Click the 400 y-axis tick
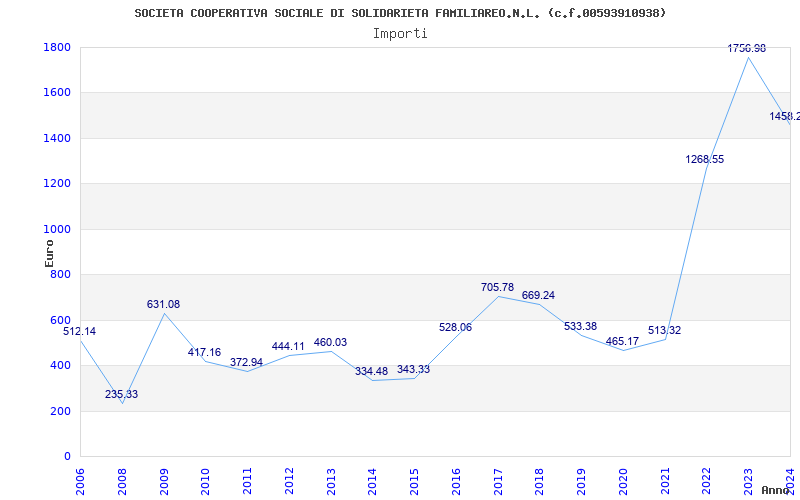Image resolution: width=800 pixels, height=500 pixels. coord(60,366)
